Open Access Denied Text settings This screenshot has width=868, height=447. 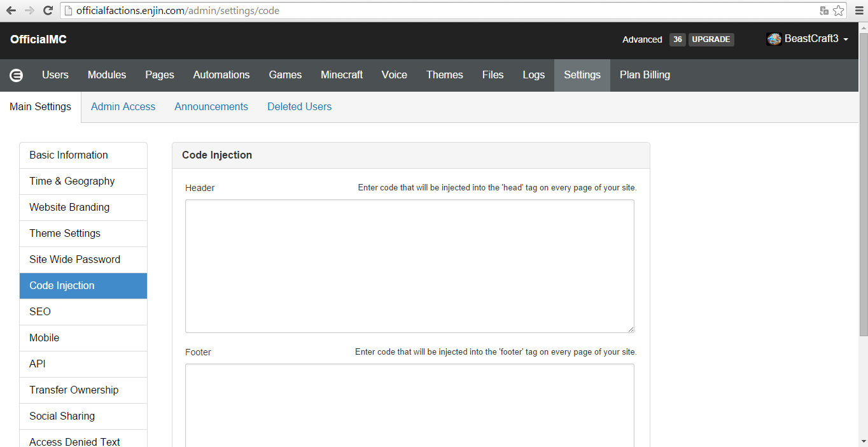83,439
